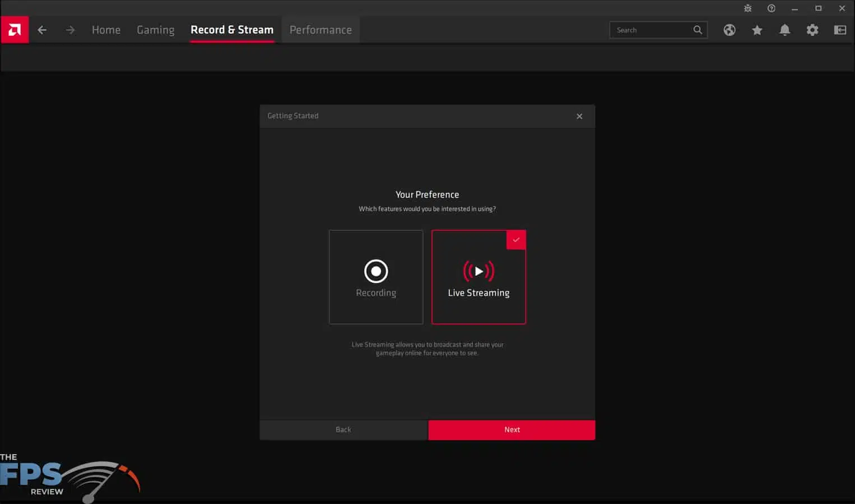Click the red Next button
855x504 pixels.
(x=512, y=430)
